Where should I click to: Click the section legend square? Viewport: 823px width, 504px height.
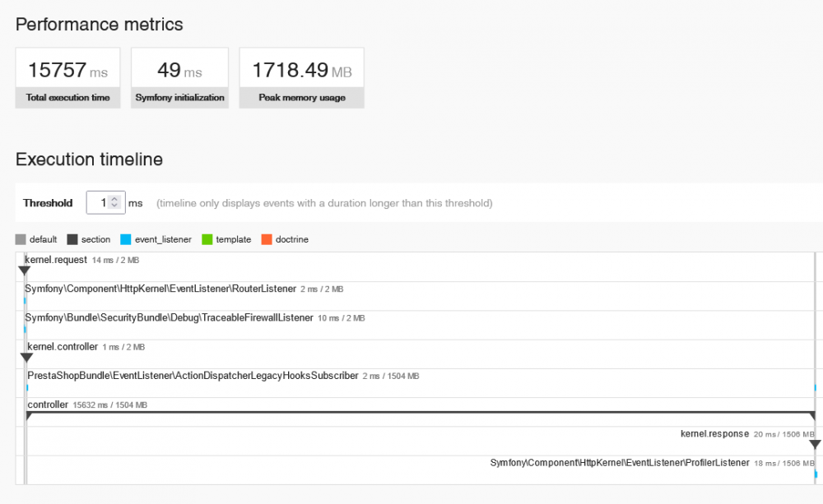click(x=72, y=239)
